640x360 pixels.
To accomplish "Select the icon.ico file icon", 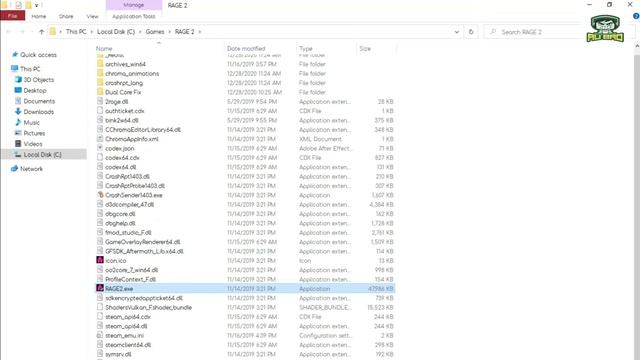I will click(x=100, y=260).
